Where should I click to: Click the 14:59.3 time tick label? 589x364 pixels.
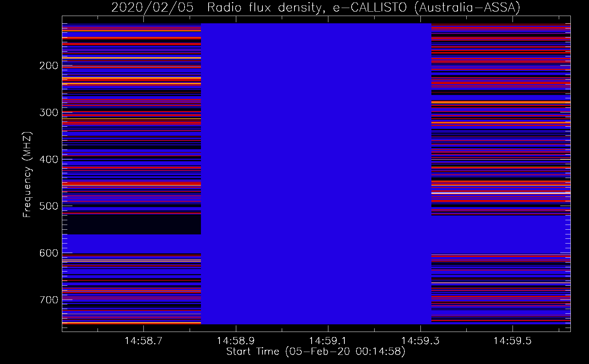(x=420, y=341)
